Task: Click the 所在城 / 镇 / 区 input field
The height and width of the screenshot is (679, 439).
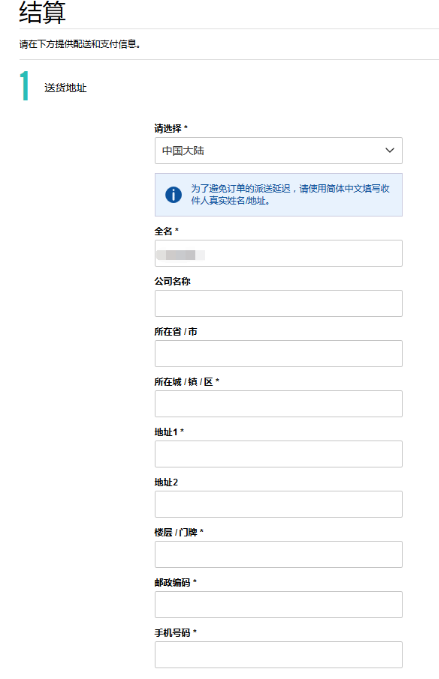Action: pos(279,404)
